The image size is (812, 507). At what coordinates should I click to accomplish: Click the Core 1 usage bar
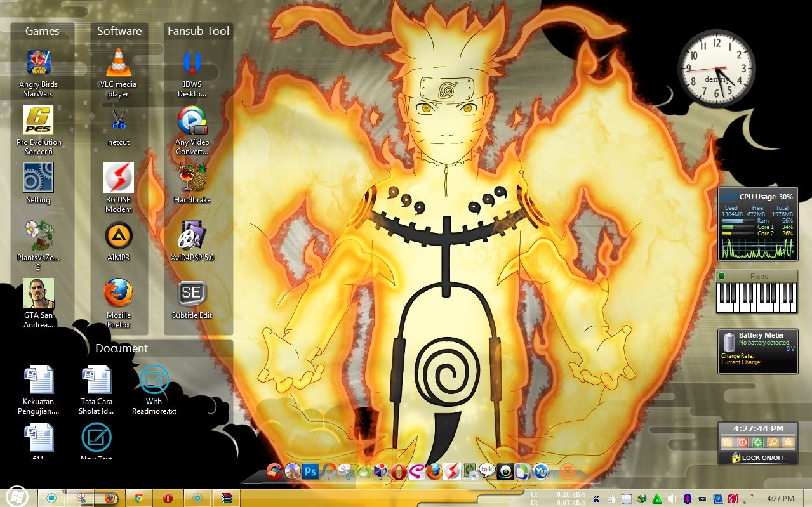pos(738,227)
